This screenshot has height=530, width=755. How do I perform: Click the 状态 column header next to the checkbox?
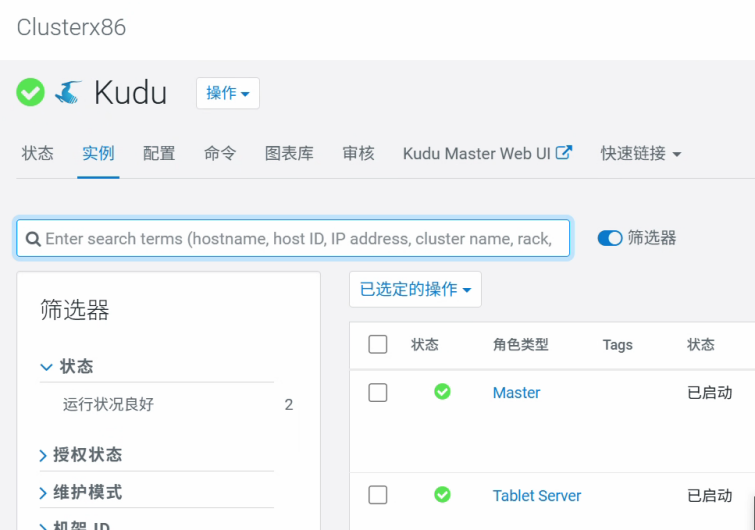[x=425, y=345]
